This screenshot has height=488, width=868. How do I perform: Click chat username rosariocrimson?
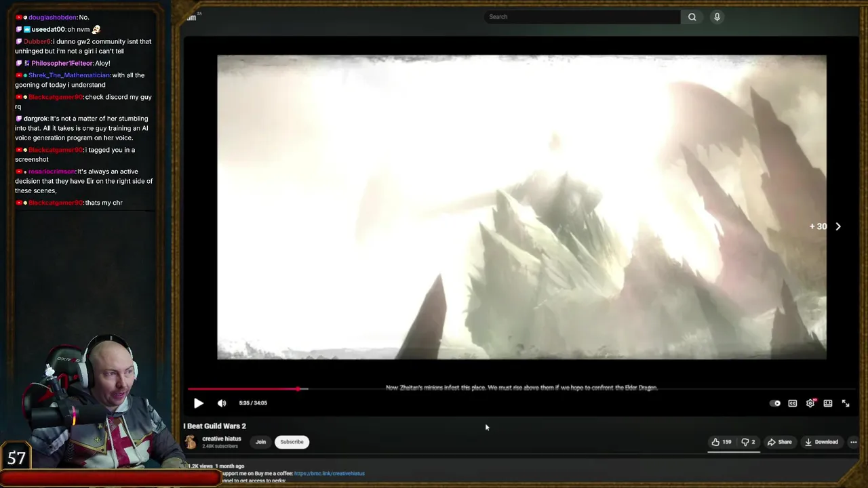click(52, 171)
